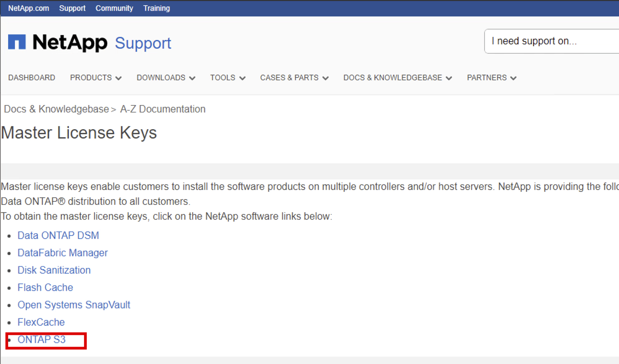619x364 pixels.
Task: Open the Training link
Action: click(157, 8)
